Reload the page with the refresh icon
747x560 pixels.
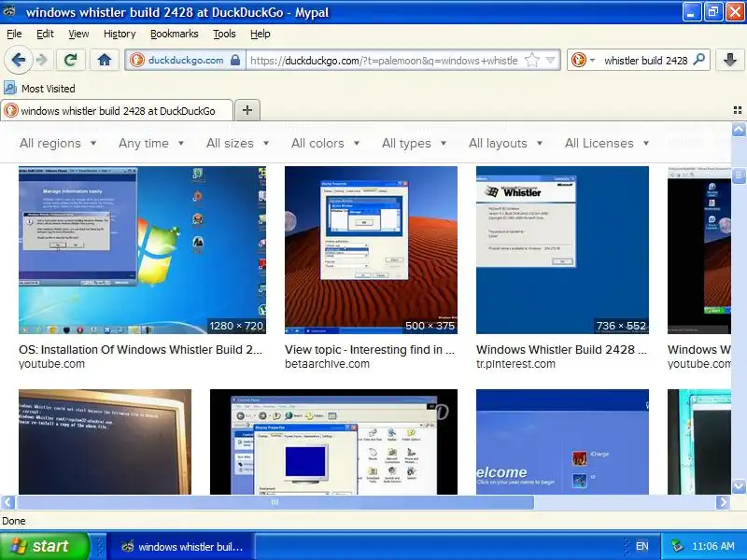[71, 60]
